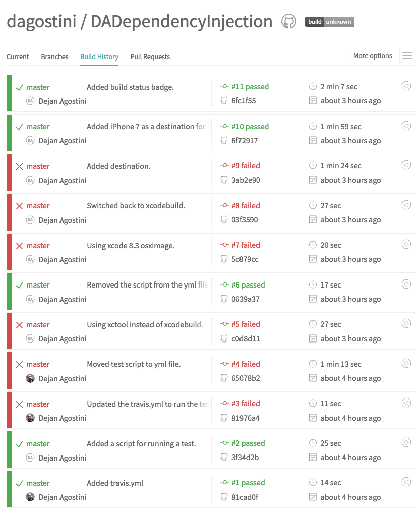Open the GitHub repository icon

point(288,22)
